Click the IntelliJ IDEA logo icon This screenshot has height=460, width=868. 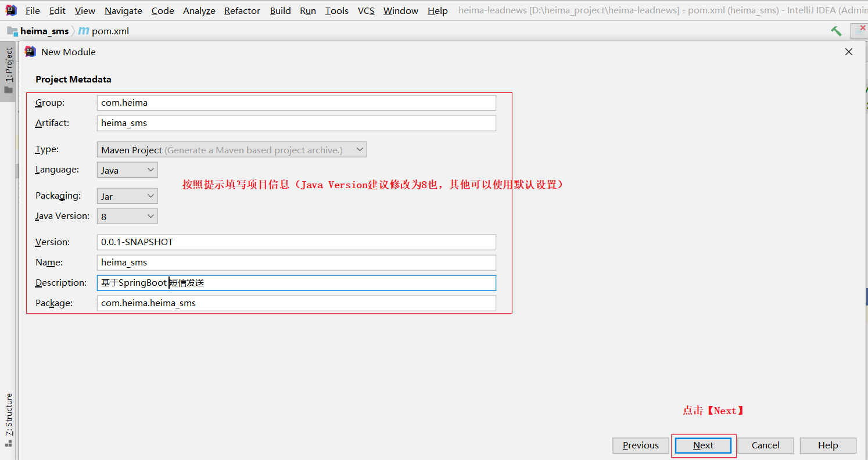pos(11,10)
